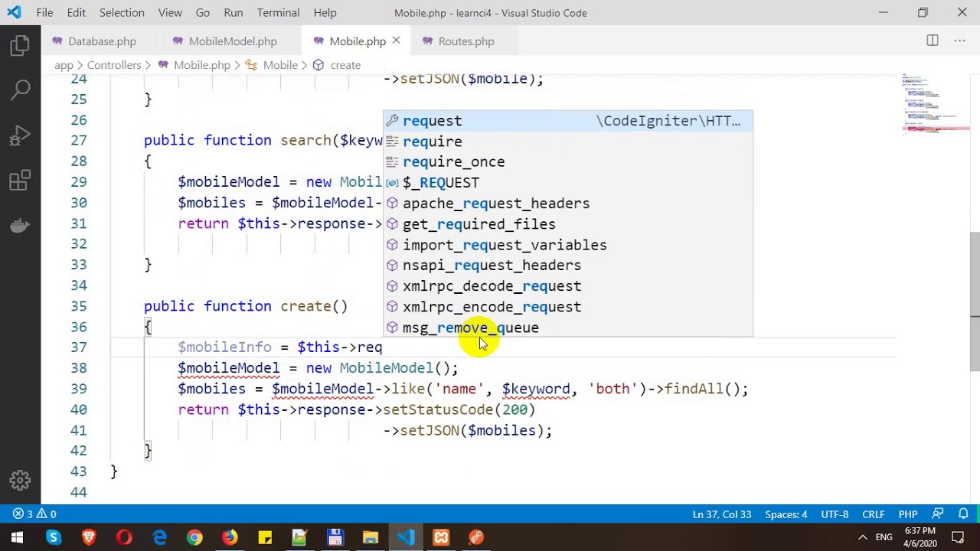
Task: Close the Mobile.php tab
Action: click(x=396, y=41)
